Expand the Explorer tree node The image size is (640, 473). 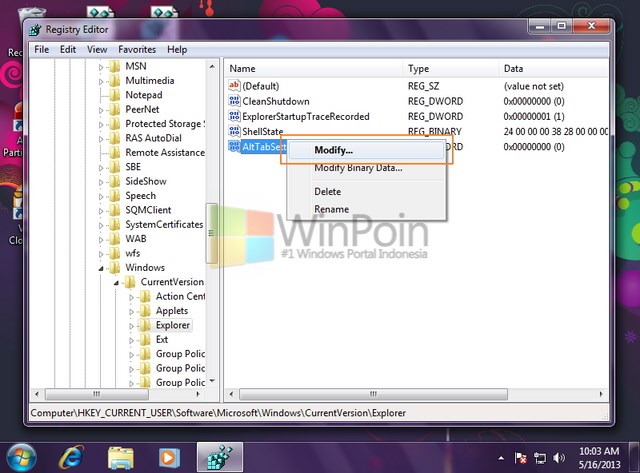pos(131,326)
